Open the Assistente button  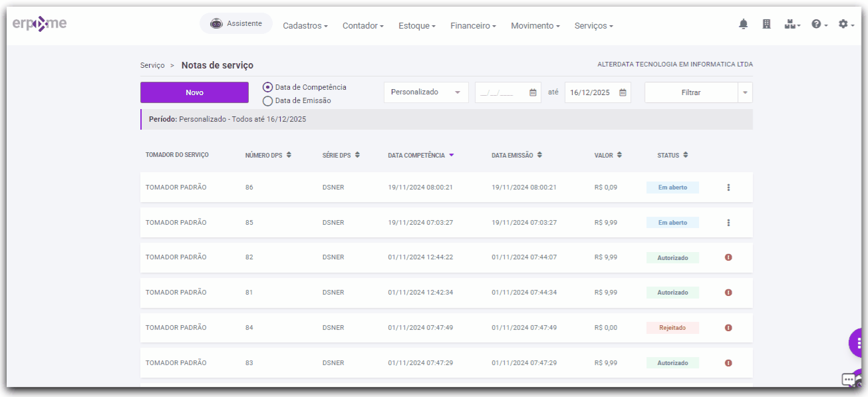pos(236,23)
